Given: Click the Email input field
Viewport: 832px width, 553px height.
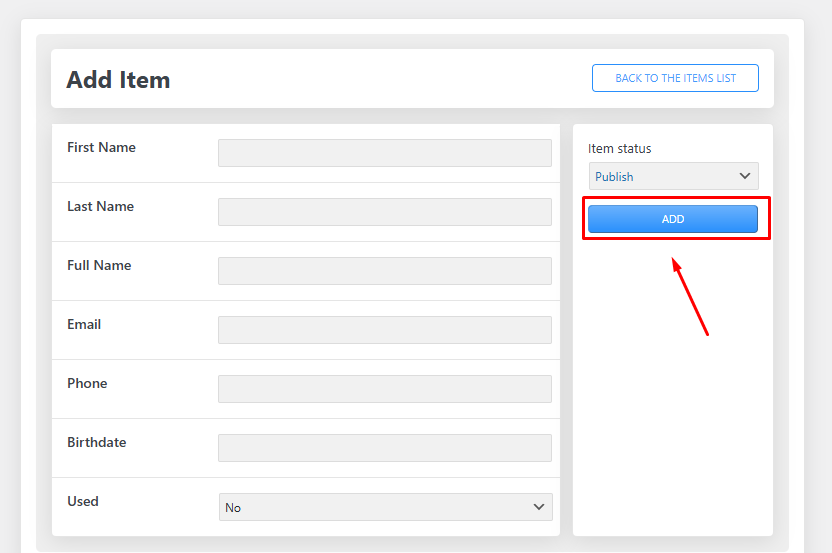Looking at the screenshot, I should click(x=385, y=330).
